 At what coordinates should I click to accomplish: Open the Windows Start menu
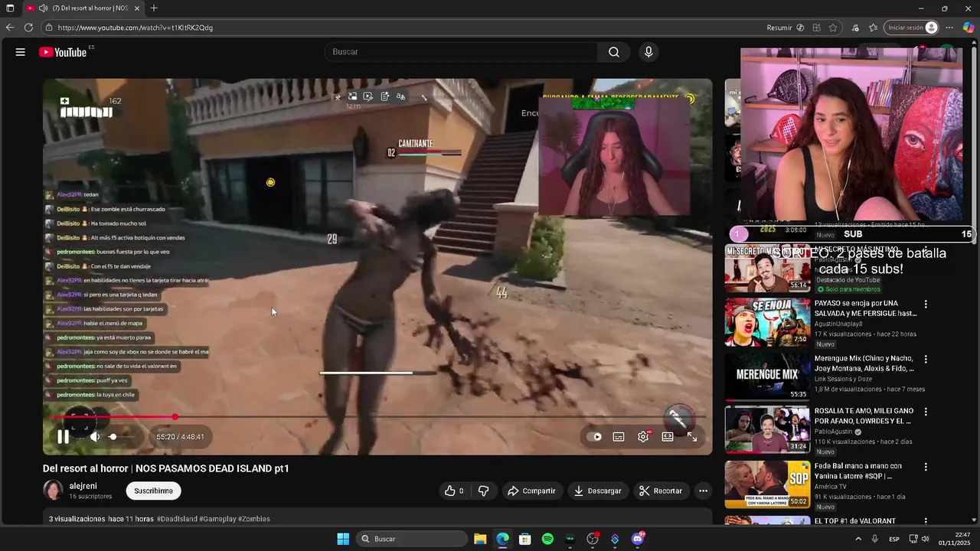(343, 539)
